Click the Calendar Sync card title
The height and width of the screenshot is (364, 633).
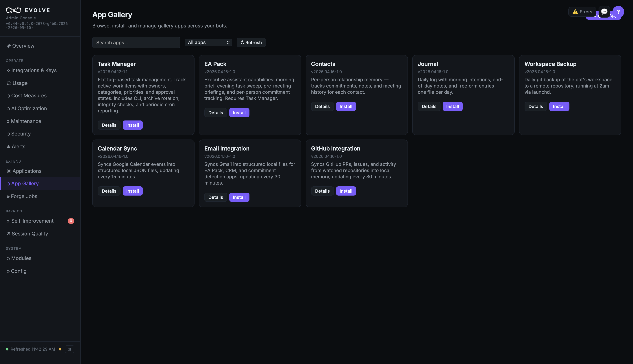click(117, 148)
